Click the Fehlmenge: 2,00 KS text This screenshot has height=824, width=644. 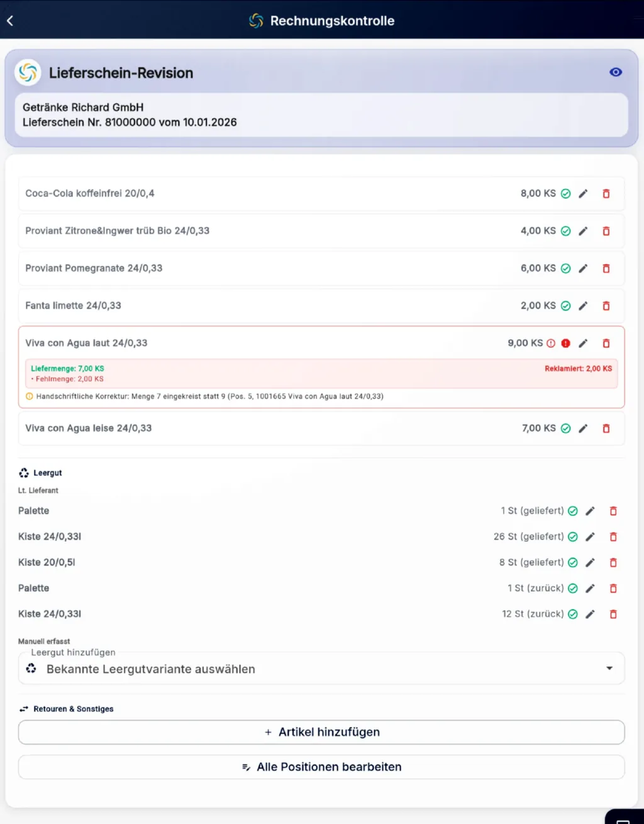pyautogui.click(x=69, y=379)
